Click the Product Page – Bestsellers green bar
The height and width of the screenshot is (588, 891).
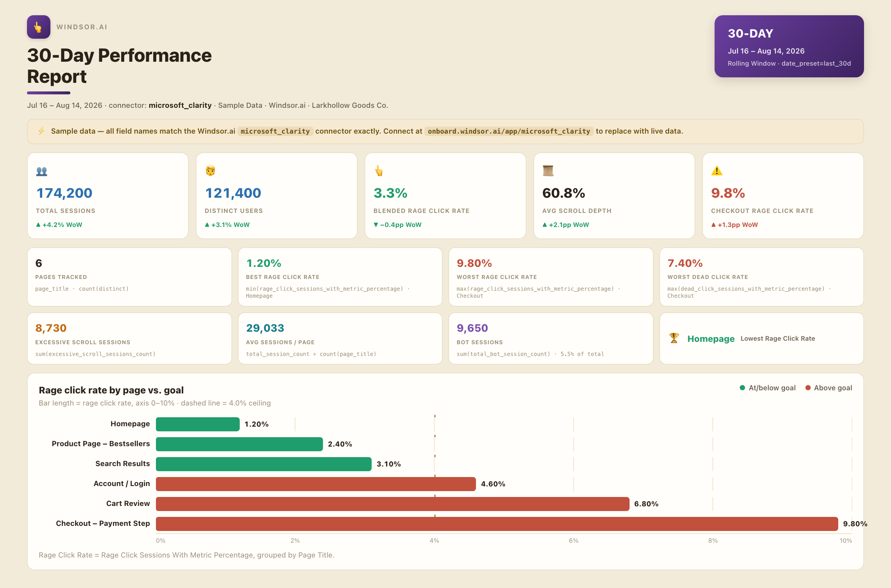239,444
